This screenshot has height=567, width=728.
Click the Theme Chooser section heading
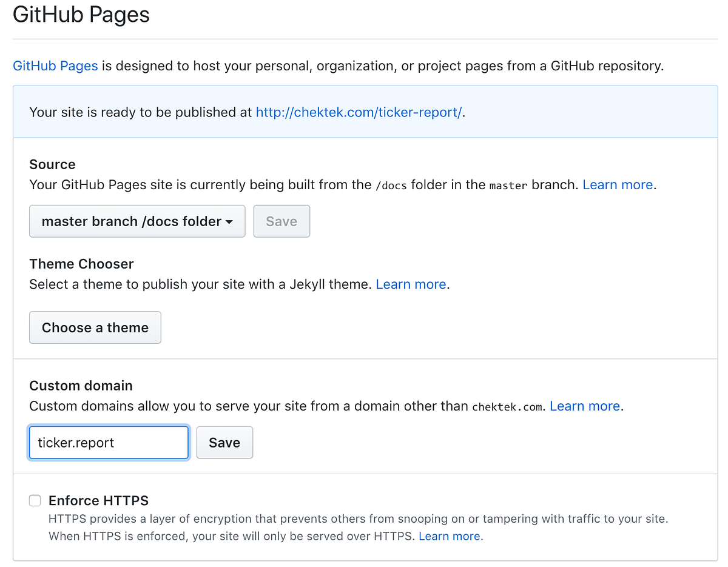(x=81, y=264)
